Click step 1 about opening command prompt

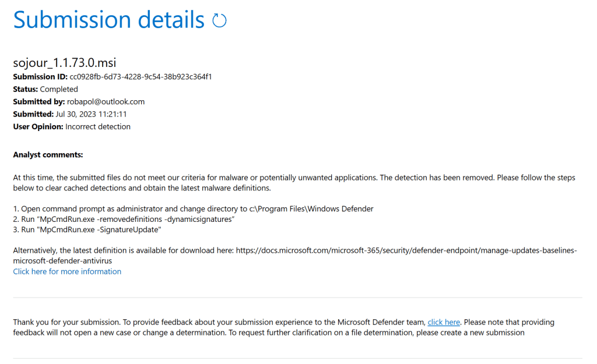[x=193, y=208]
